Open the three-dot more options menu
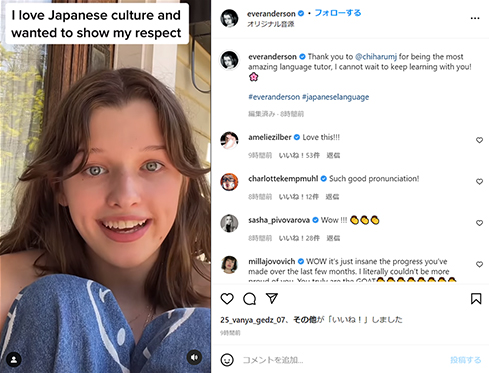The width and height of the screenshot is (490, 373). [x=475, y=18]
